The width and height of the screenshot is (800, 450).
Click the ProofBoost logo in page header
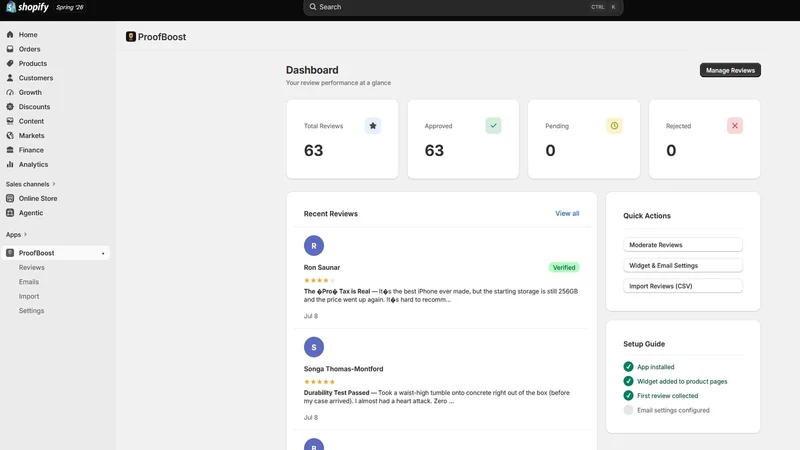131,37
